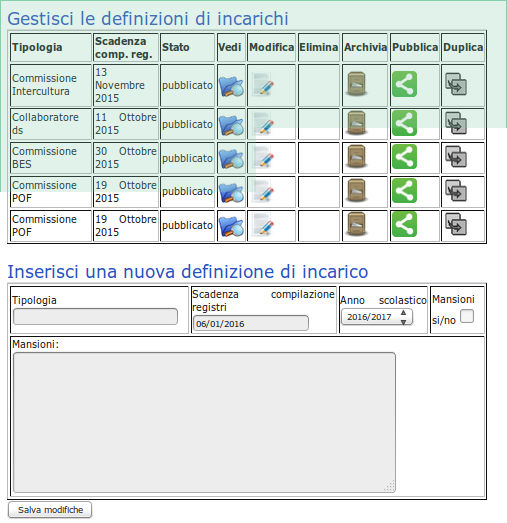View the Collaboratore ds definition

pyautogui.click(x=231, y=125)
